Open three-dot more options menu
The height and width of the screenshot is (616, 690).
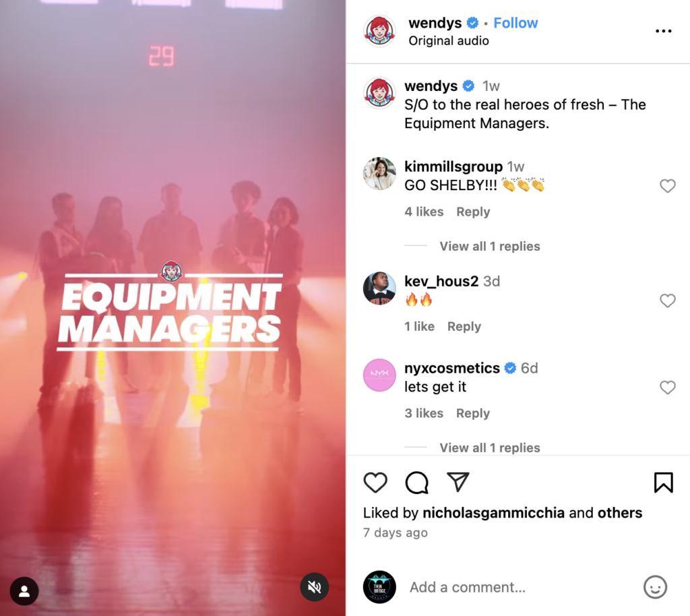(x=663, y=31)
